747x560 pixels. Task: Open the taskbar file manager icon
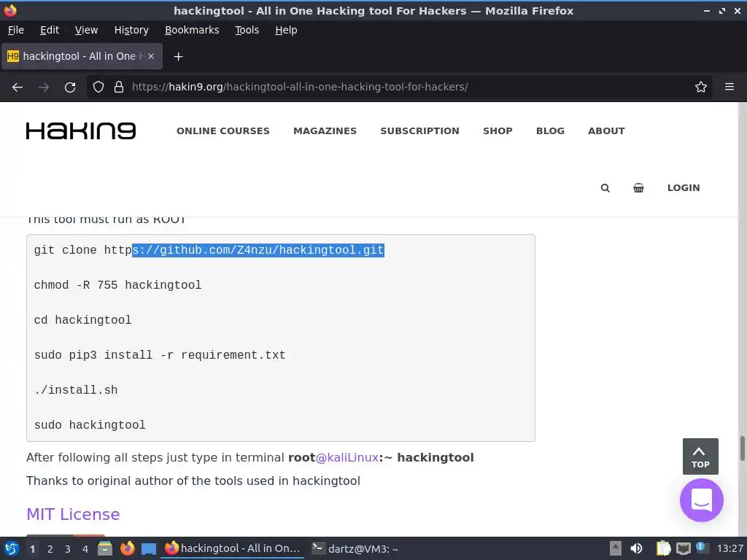(105, 548)
